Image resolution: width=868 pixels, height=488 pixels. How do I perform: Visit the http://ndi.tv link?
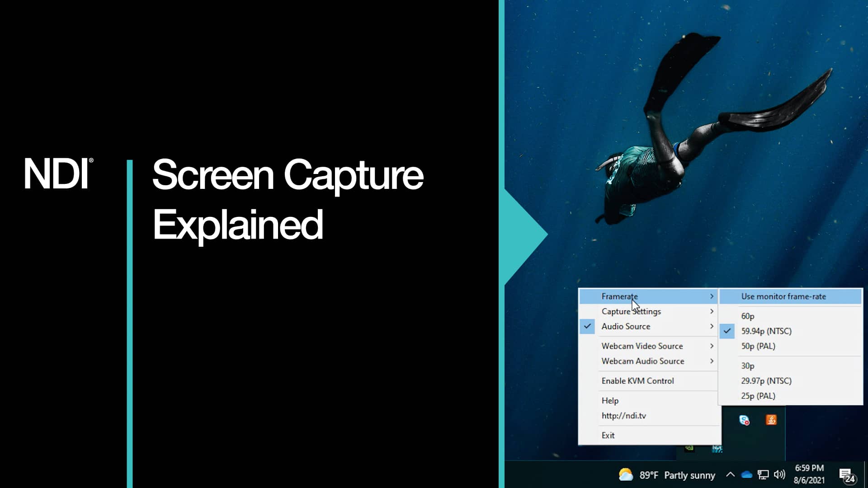point(624,415)
